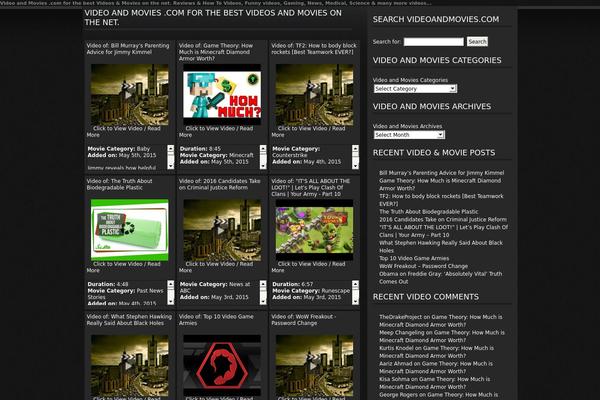
Task: Open title link 'Video of: WoW Freakout - Password Change'
Action: (304, 320)
